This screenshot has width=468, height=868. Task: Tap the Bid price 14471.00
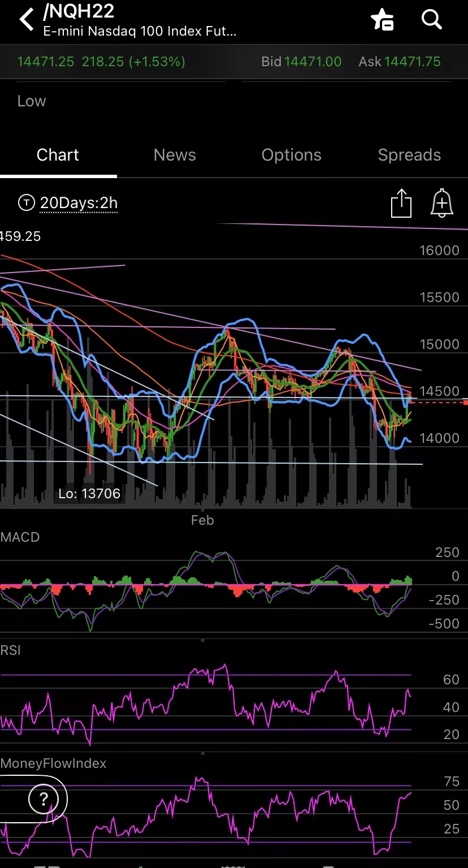[313, 62]
